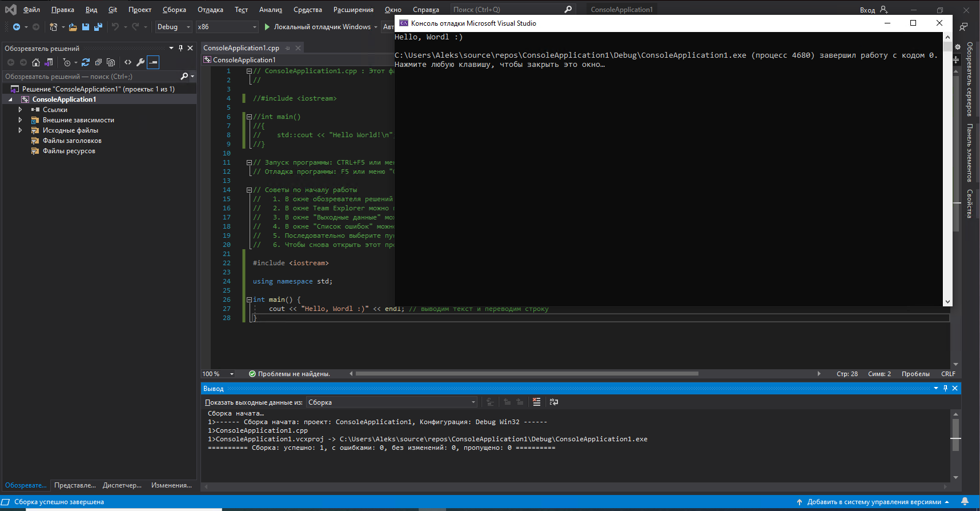Open the Сборка menu
Image resolution: width=980 pixels, height=511 pixels.
coord(174,10)
